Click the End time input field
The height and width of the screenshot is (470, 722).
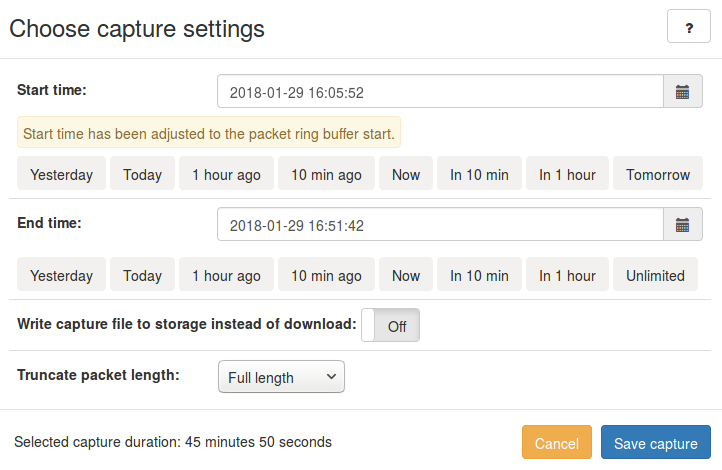(x=440, y=224)
